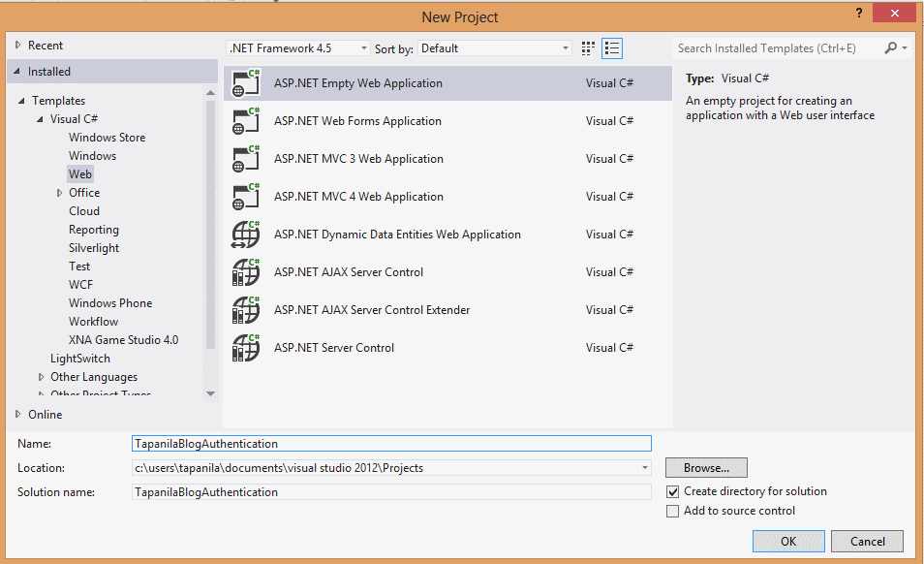The image size is (924, 564).
Task: Select Windows Store template category
Action: point(107,138)
